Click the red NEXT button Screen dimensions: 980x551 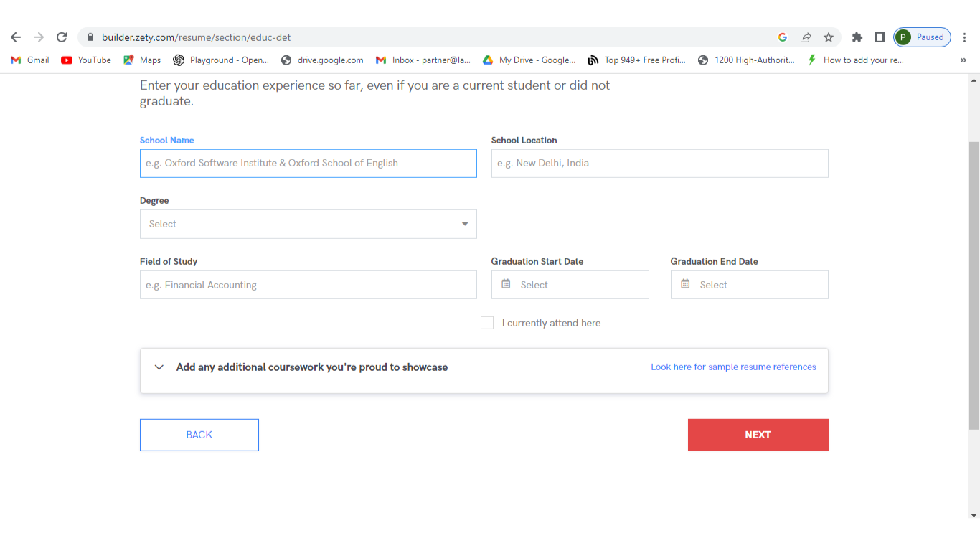(758, 435)
